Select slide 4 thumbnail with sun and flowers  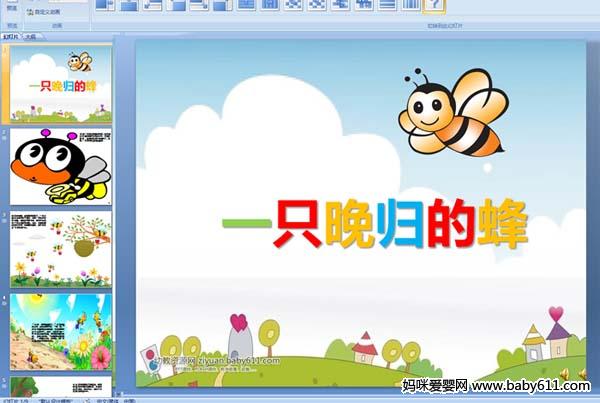pos(61,331)
